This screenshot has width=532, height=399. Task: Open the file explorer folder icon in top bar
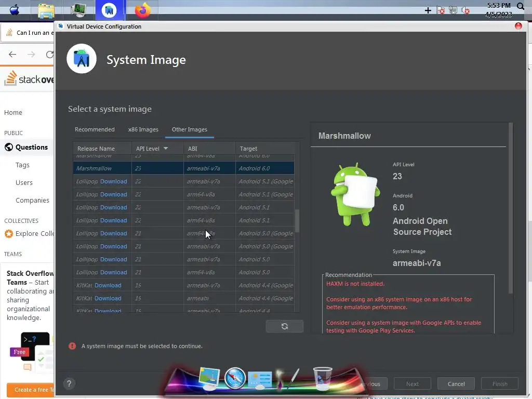point(46,10)
